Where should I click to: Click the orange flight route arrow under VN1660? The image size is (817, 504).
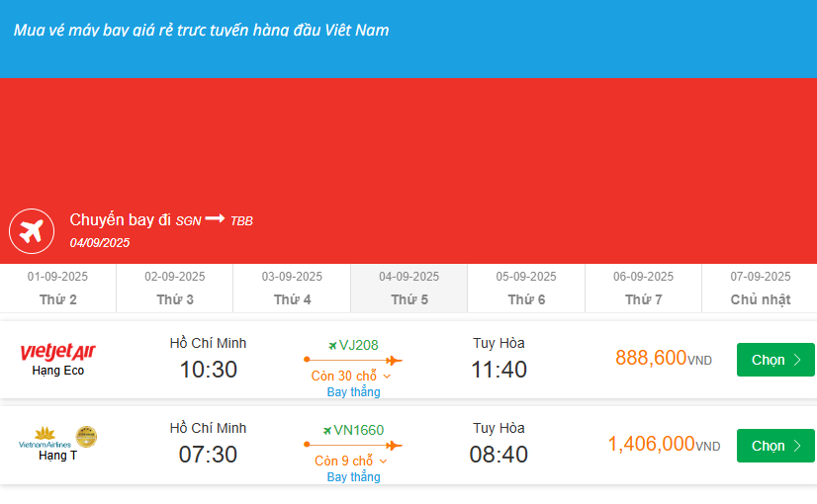tap(353, 446)
